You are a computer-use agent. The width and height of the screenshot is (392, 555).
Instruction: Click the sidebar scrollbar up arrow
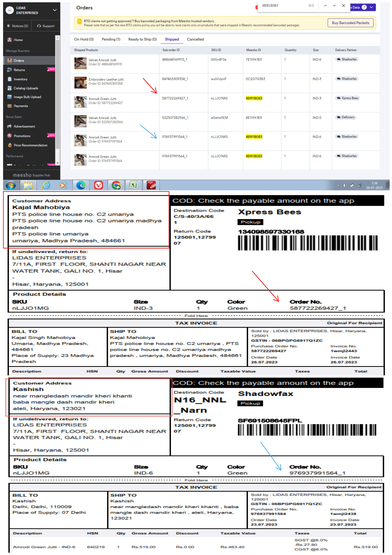pyautogui.click(x=57, y=38)
